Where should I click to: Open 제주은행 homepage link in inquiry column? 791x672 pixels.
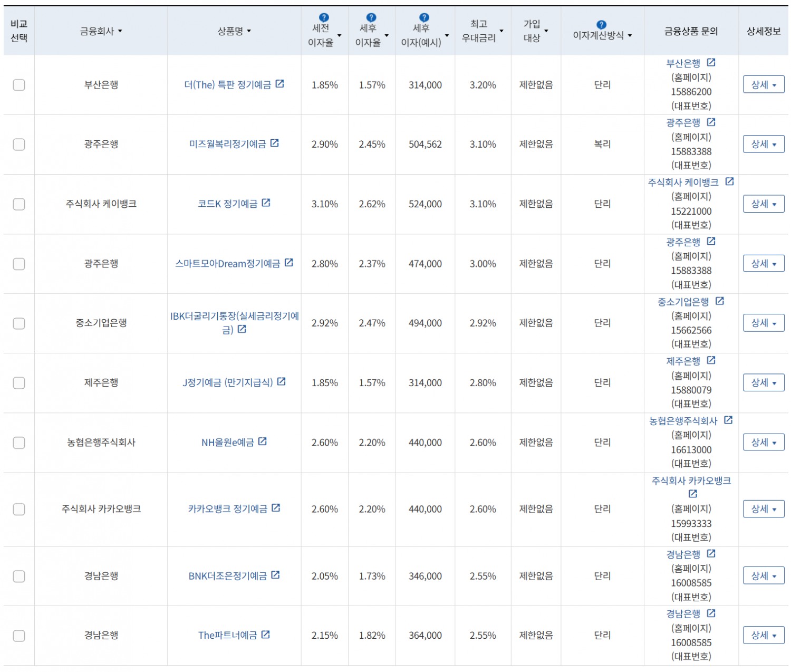[683, 361]
